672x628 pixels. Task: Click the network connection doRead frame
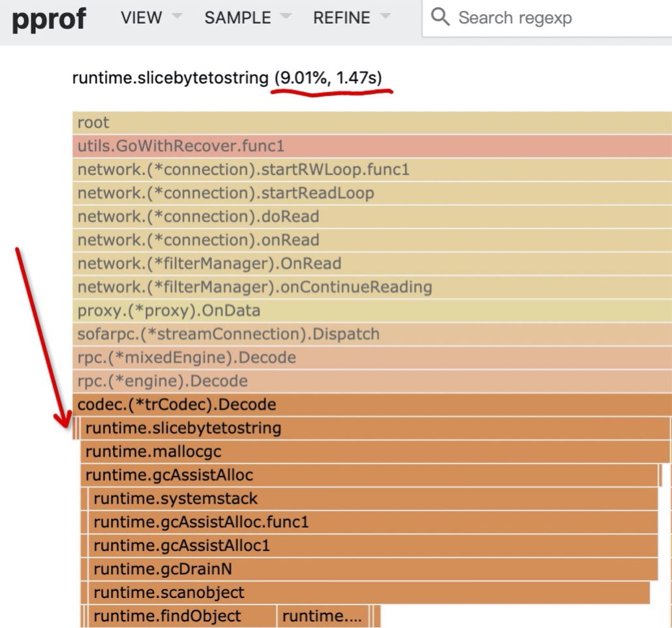pyautogui.click(x=372, y=217)
